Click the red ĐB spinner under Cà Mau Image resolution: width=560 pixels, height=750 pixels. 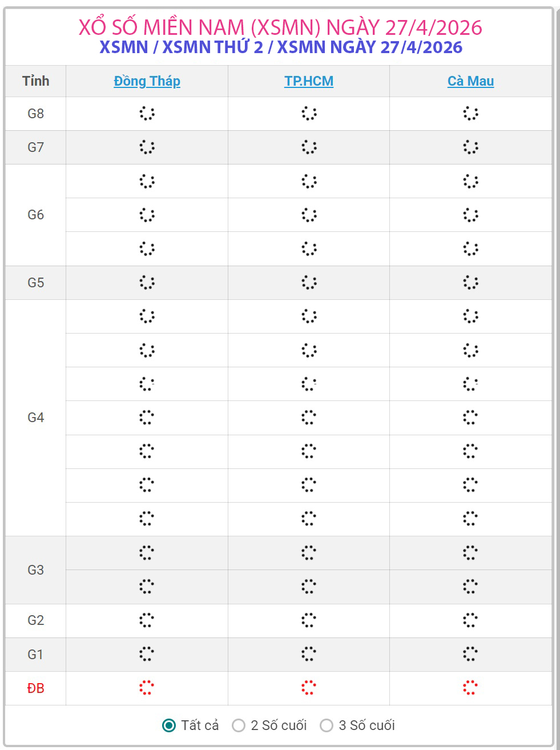pos(470,688)
